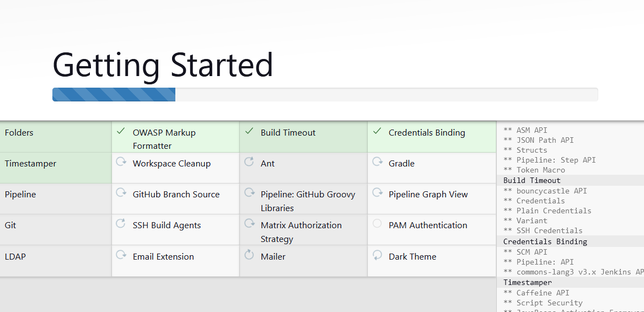This screenshot has width=644, height=312.
Task: Select the LDAP plugin cell
Action: pyautogui.click(x=56, y=261)
